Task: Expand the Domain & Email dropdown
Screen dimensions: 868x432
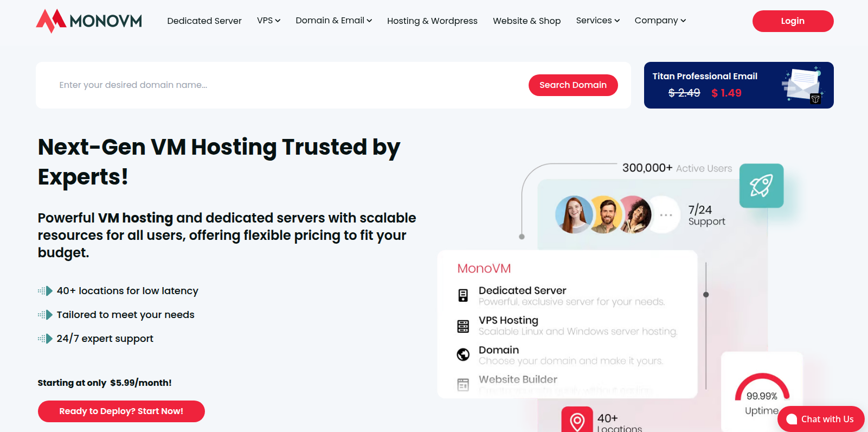Action: click(x=333, y=21)
